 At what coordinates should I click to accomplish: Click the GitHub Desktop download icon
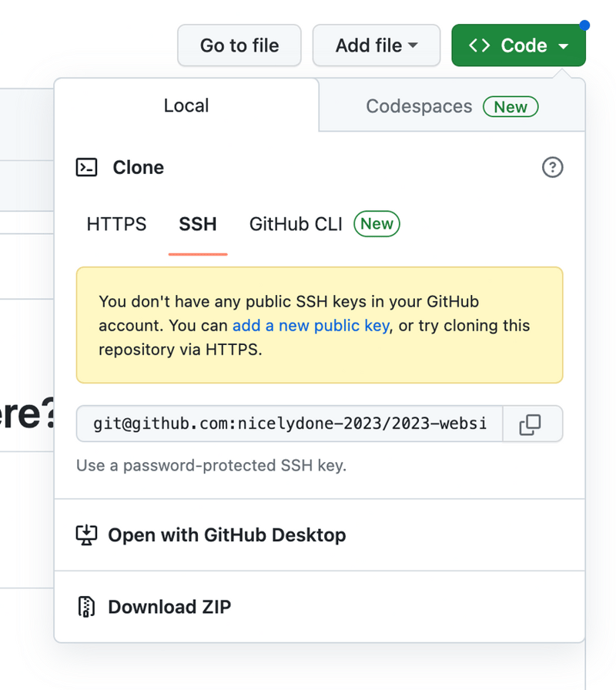(87, 534)
